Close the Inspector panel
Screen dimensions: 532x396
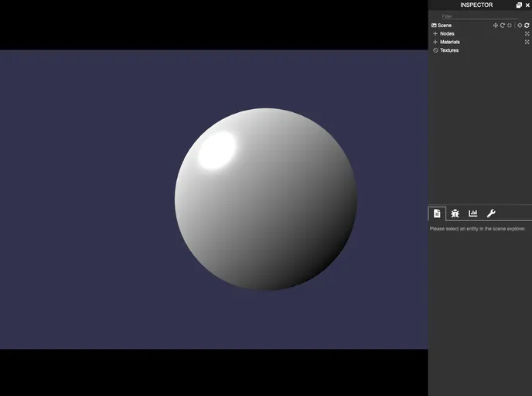pos(527,5)
